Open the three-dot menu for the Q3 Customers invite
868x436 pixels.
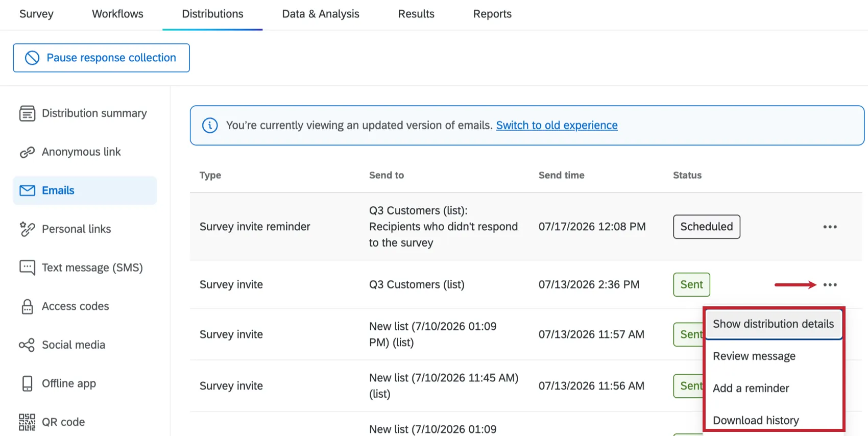point(830,285)
